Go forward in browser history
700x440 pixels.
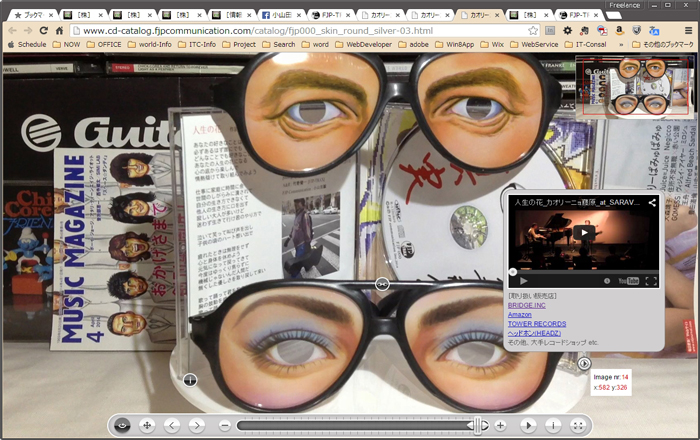pos(28,31)
